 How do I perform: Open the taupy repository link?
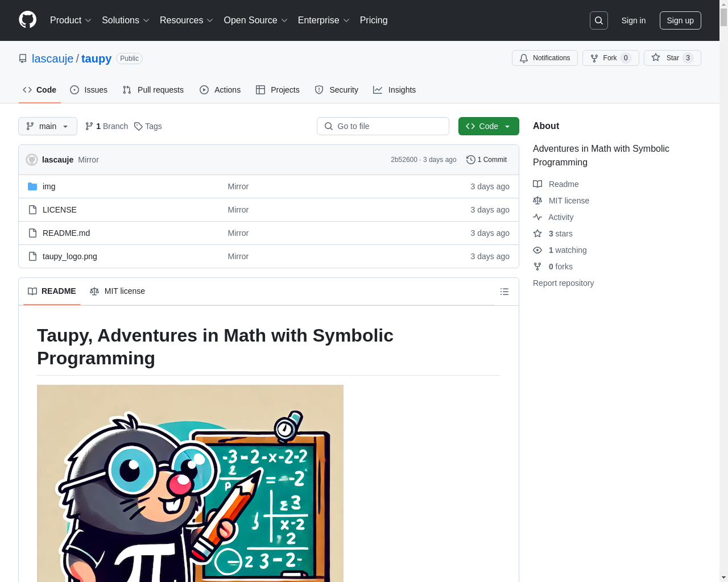pos(96,59)
